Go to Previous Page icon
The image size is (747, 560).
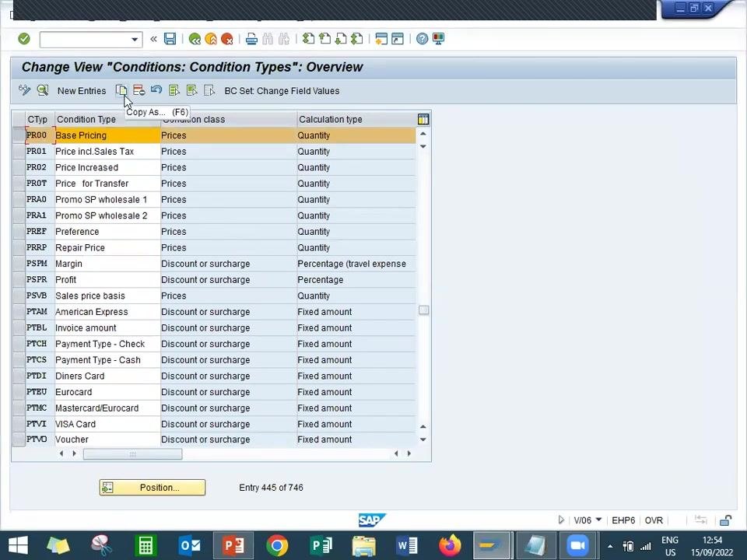(325, 39)
